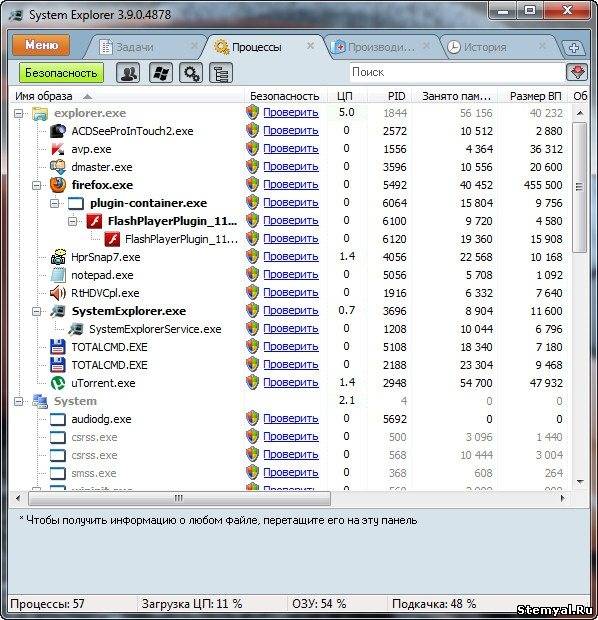The image size is (598, 620).
Task: Sort by Размер ВП column header
Action: pos(536,96)
